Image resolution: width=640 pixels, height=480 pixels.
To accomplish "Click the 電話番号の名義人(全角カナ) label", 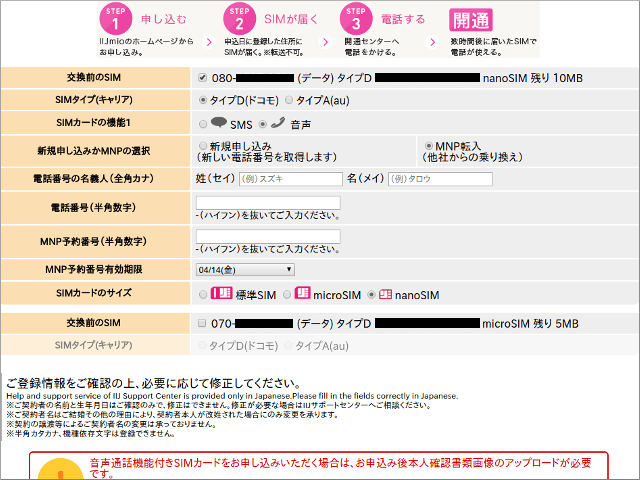I will 93,178.
